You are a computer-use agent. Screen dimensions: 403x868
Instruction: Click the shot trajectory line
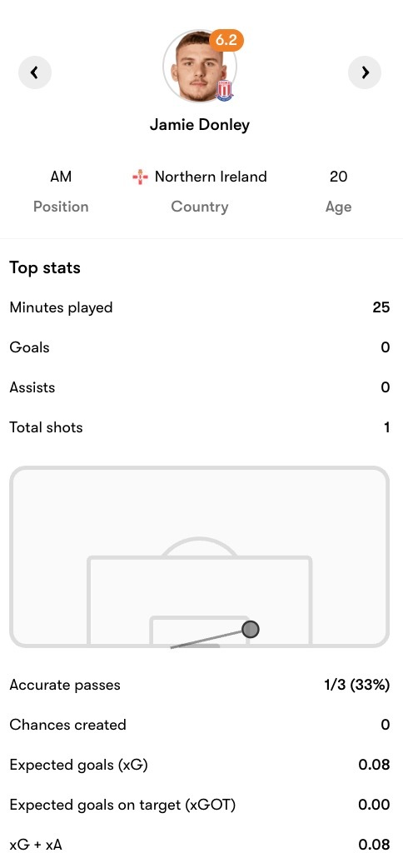[207, 638]
